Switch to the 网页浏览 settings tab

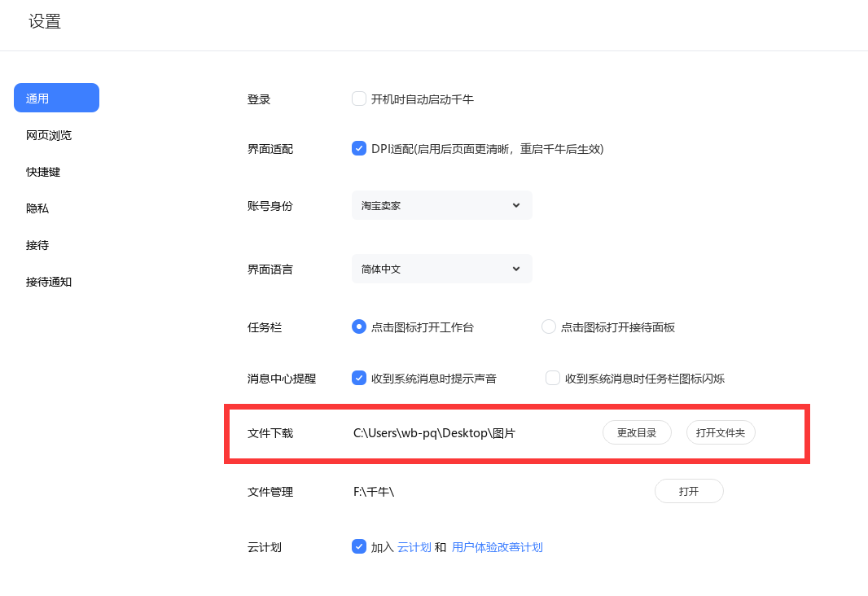49,135
